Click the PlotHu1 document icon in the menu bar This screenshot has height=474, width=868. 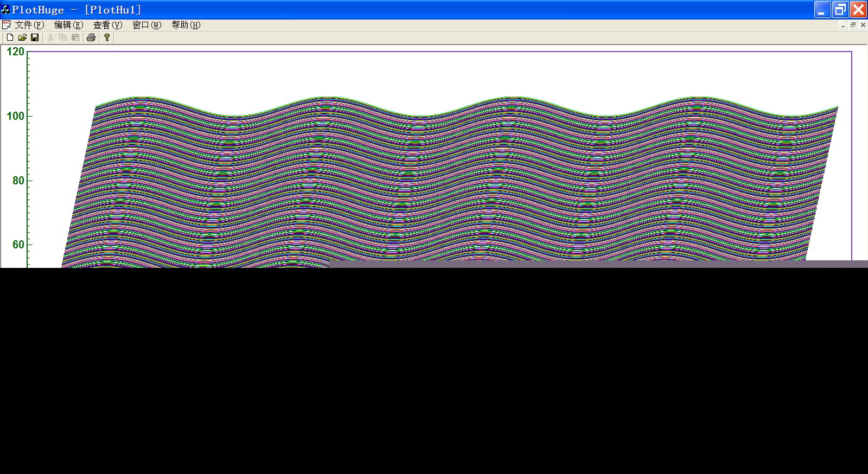click(6, 25)
